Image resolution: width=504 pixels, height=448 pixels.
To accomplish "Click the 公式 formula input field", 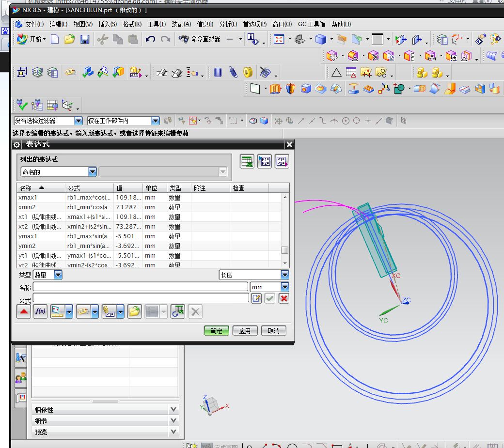I will pos(141,298).
